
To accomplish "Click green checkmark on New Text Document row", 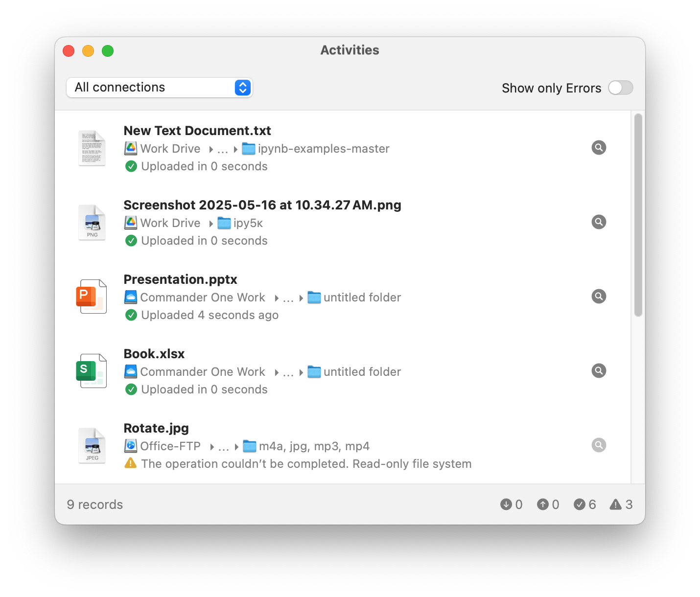I will (x=131, y=166).
